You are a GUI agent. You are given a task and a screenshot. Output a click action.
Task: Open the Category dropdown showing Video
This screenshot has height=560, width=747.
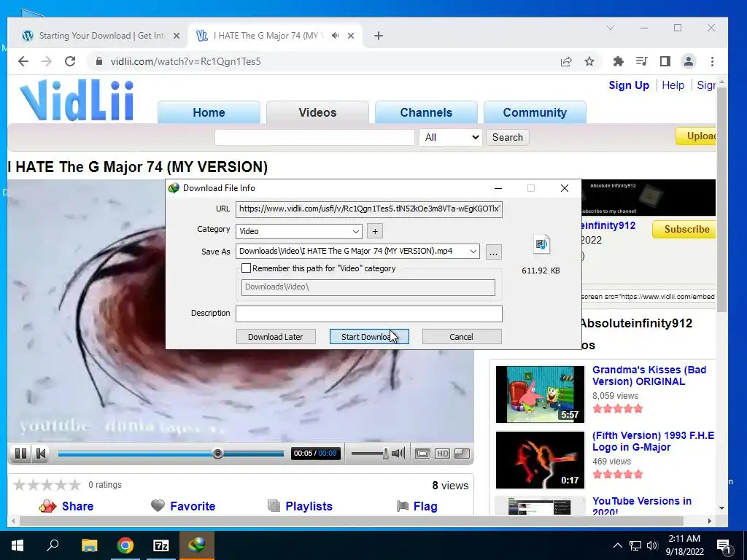[x=298, y=231]
